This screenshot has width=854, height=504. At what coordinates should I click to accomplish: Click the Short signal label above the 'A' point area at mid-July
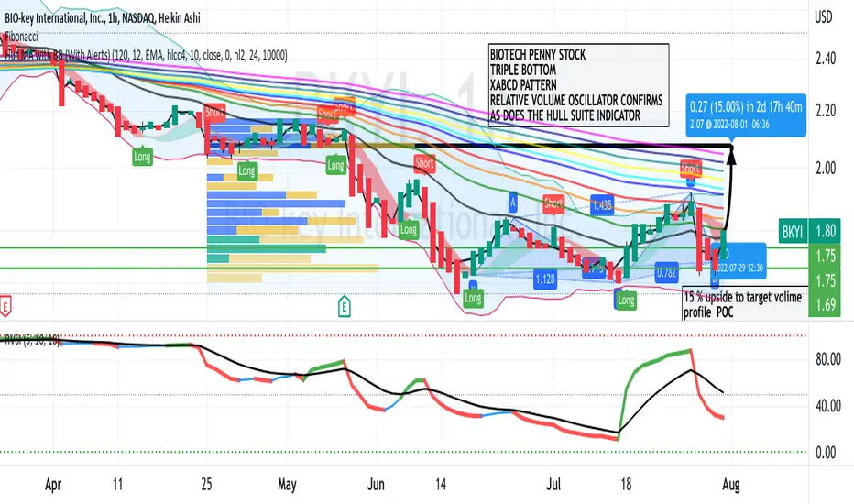(x=553, y=203)
